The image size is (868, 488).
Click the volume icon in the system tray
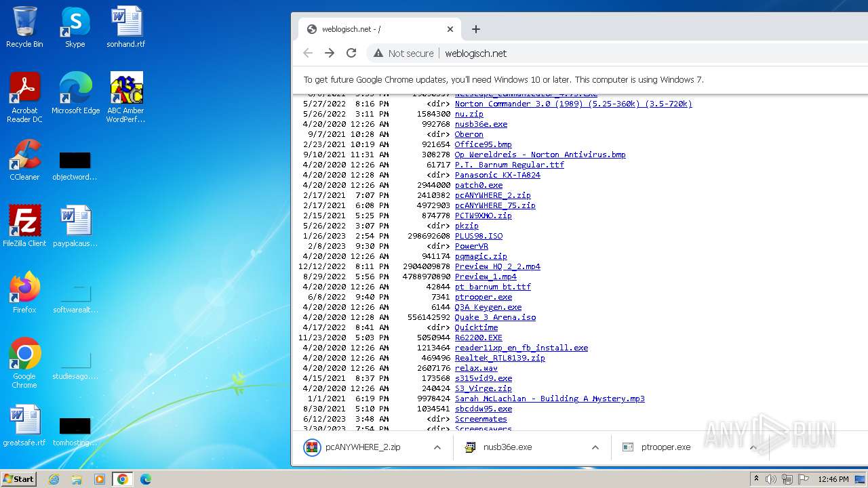click(771, 479)
